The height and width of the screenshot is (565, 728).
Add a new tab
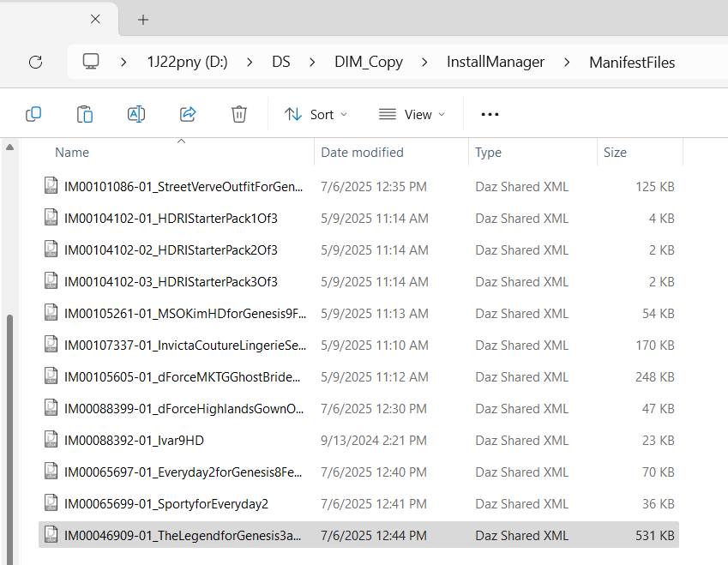point(143,20)
